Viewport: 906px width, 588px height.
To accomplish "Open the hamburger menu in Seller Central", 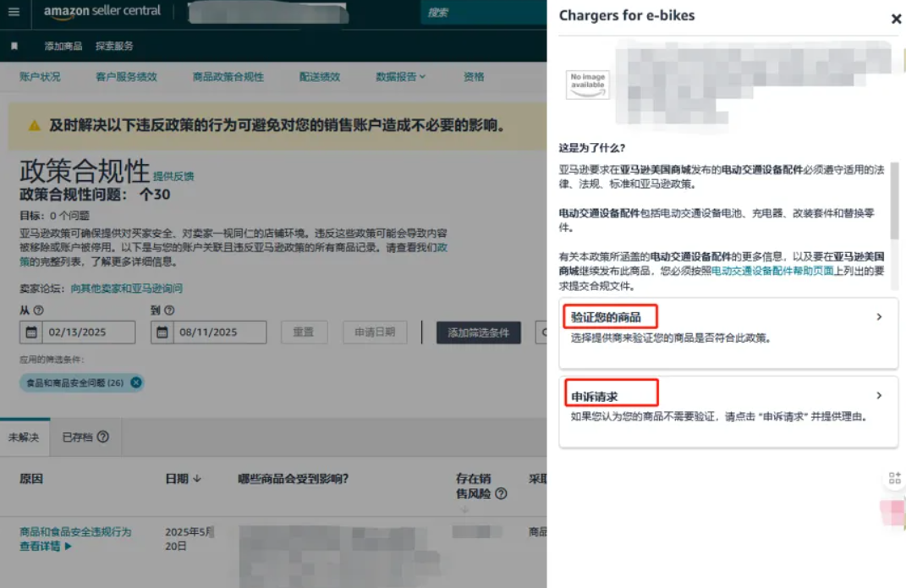I will coord(14,12).
